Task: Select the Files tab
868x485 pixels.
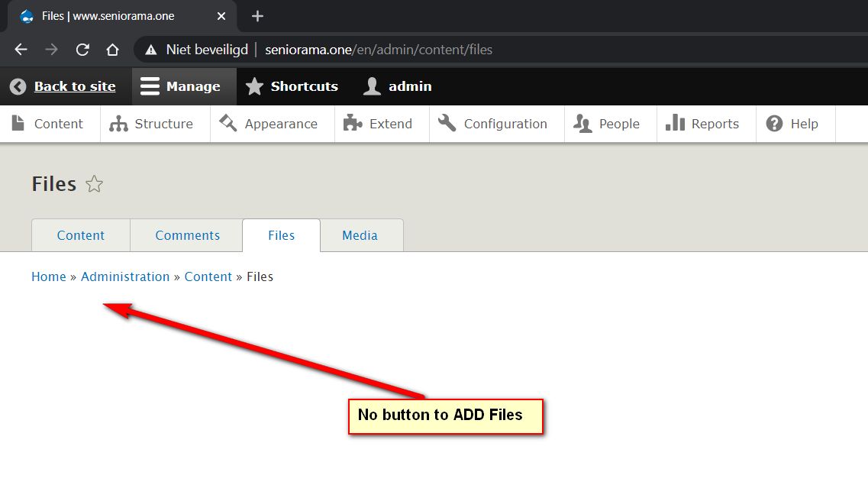Action: 281,235
